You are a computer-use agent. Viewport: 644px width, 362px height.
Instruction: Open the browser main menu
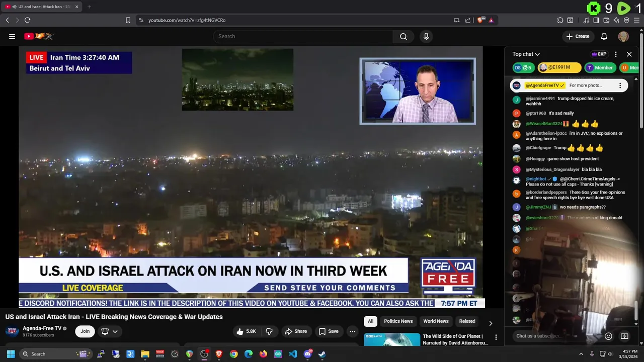tap(636, 20)
